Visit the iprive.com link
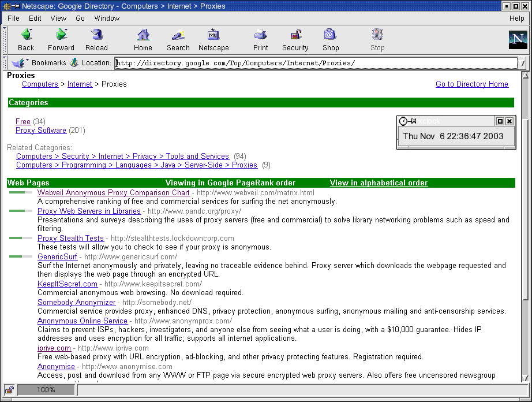Viewport: 532px width, 402px height. (x=54, y=348)
